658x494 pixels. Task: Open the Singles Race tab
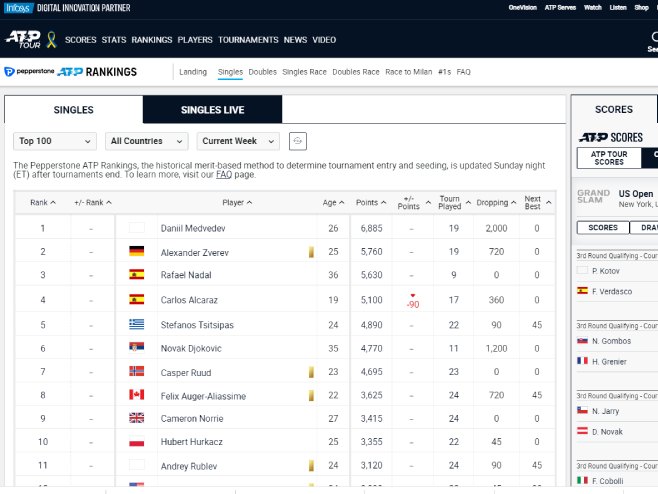tap(304, 72)
